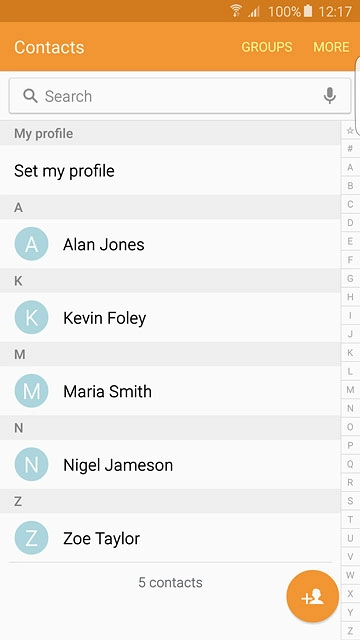The height and width of the screenshot is (640, 360).
Task: Tap Alan Jones's avatar circle
Action: (31, 244)
